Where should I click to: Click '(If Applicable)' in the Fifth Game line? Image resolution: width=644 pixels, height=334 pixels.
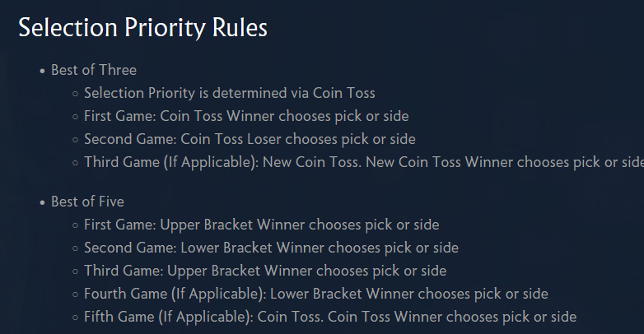[206, 318]
